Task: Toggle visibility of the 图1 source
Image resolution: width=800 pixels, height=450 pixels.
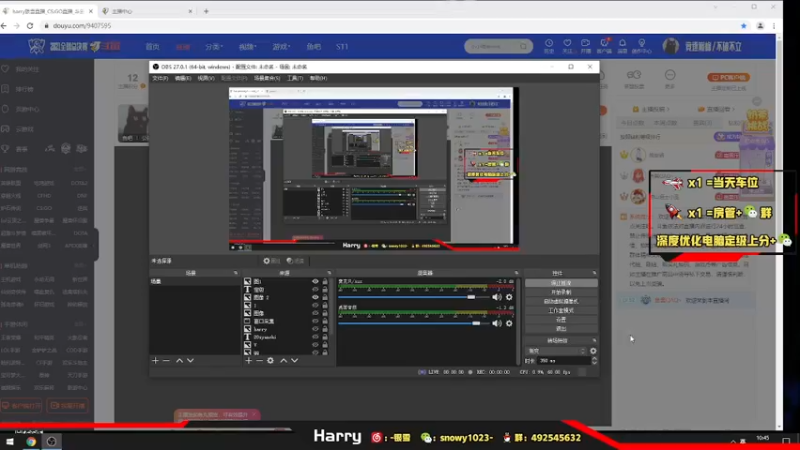Action: [315, 282]
